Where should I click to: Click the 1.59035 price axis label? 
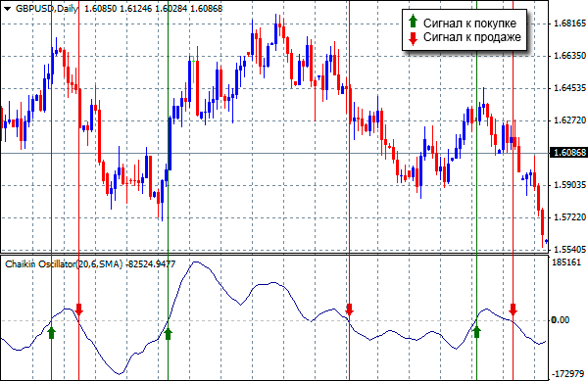tap(569, 185)
